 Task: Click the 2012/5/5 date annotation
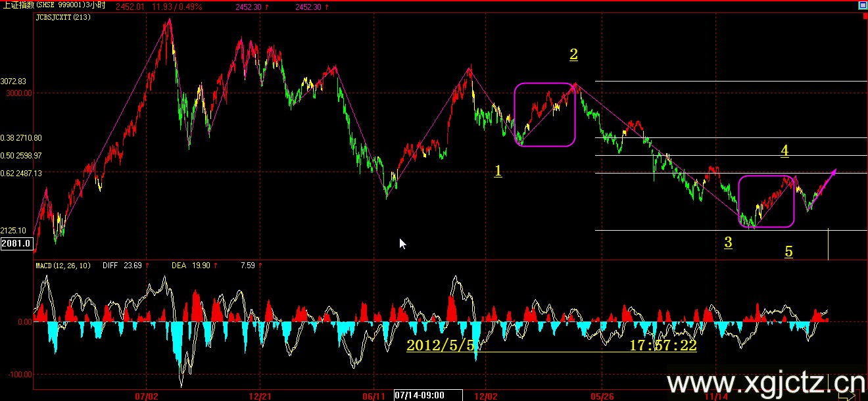click(440, 345)
